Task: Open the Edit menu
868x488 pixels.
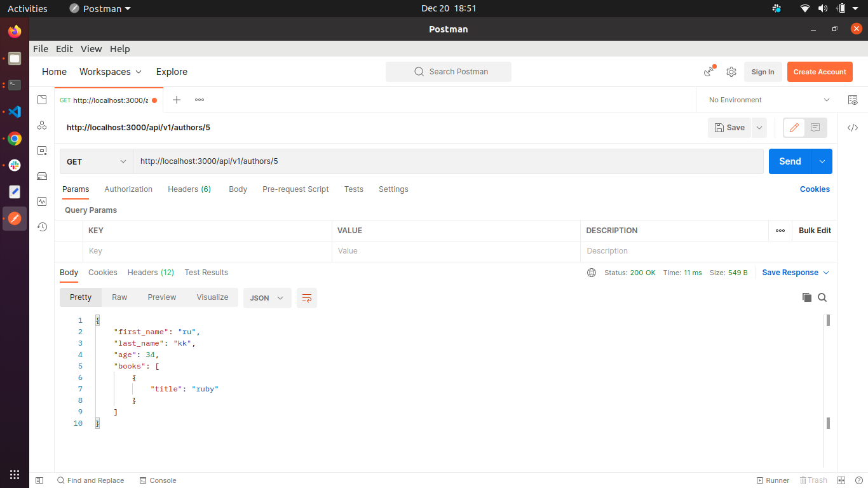Action: coord(64,49)
